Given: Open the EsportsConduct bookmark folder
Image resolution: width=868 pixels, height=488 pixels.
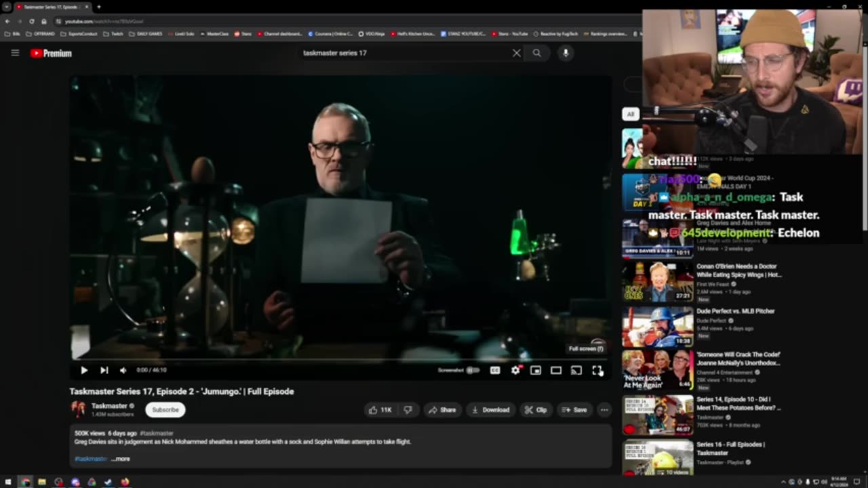Looking at the screenshot, I should [x=79, y=33].
